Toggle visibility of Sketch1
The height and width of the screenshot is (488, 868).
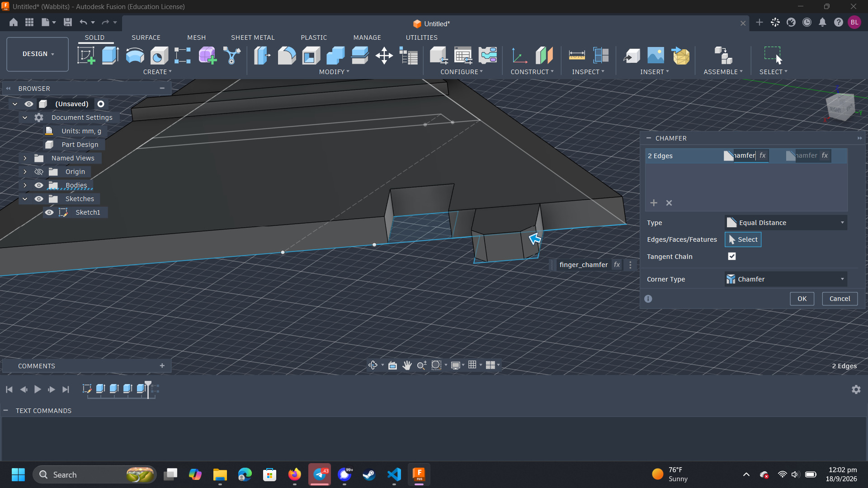(49, 212)
